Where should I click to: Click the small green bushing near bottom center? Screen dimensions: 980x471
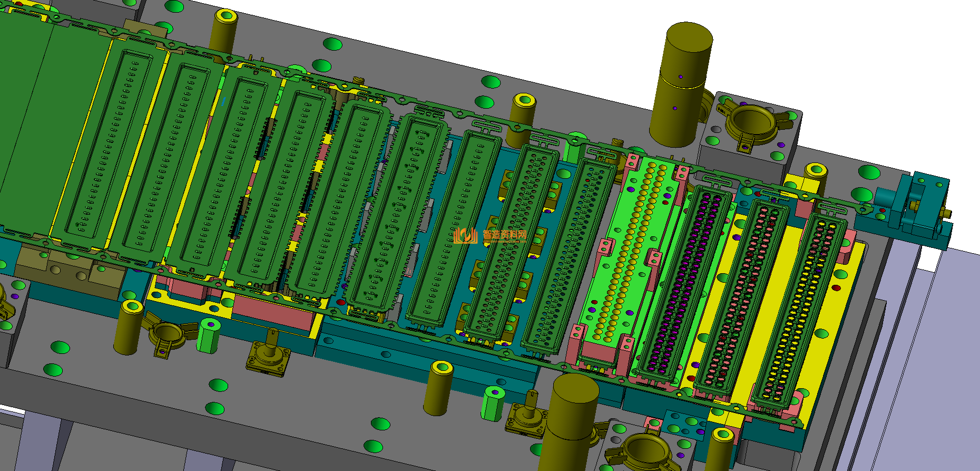pos(493,403)
